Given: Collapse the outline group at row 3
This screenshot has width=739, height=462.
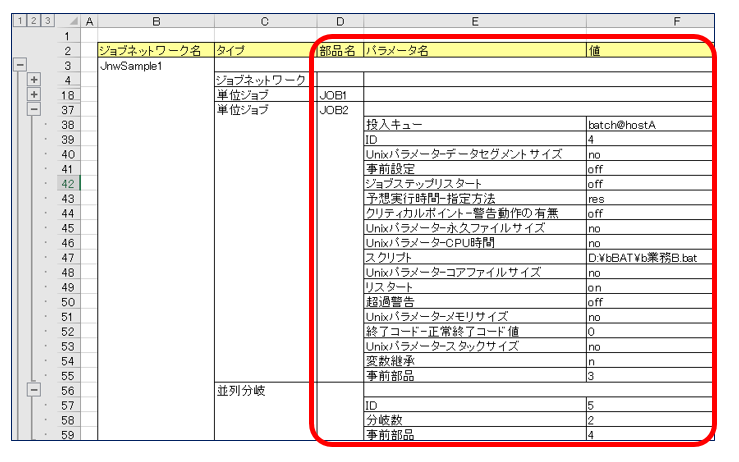Looking at the screenshot, I should (x=18, y=64).
